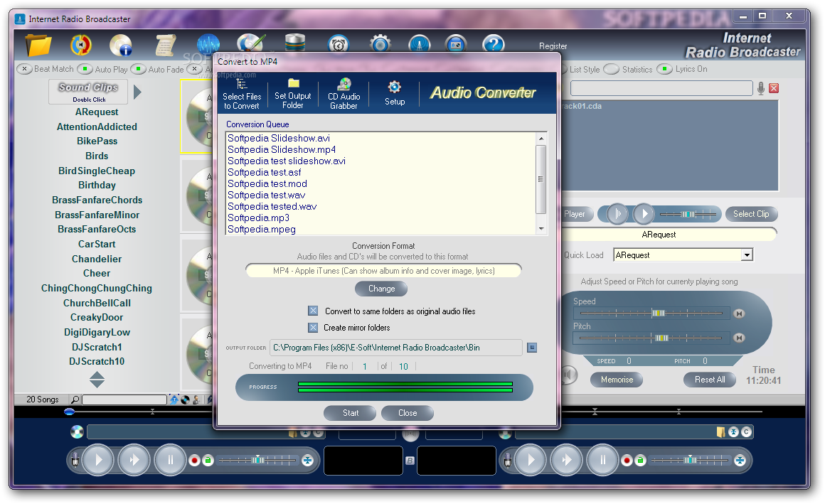Image resolution: width=825 pixels, height=504 pixels.
Task: Click the sound clips list up arrow
Action: click(97, 375)
